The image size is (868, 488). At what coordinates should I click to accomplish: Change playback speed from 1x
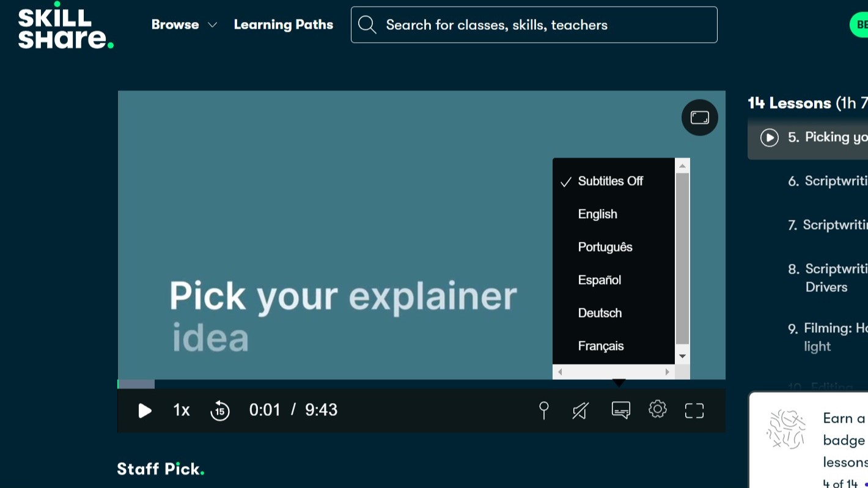click(x=182, y=410)
